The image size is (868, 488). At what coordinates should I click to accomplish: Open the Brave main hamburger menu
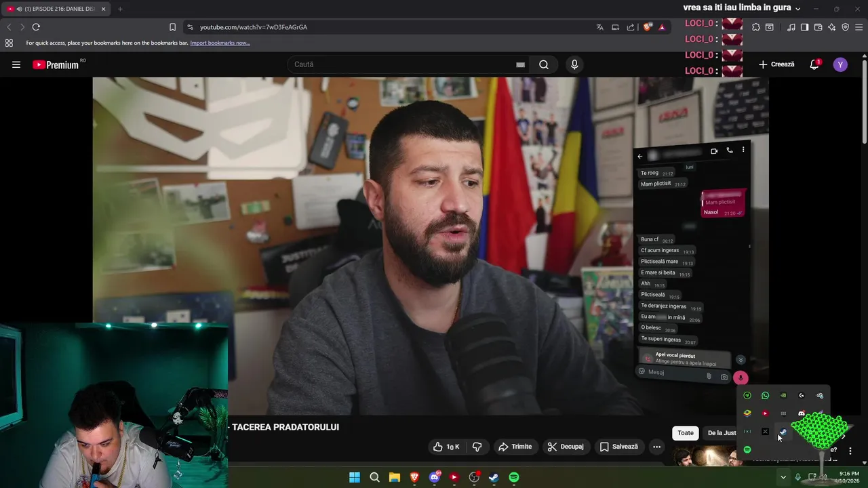[x=859, y=27]
